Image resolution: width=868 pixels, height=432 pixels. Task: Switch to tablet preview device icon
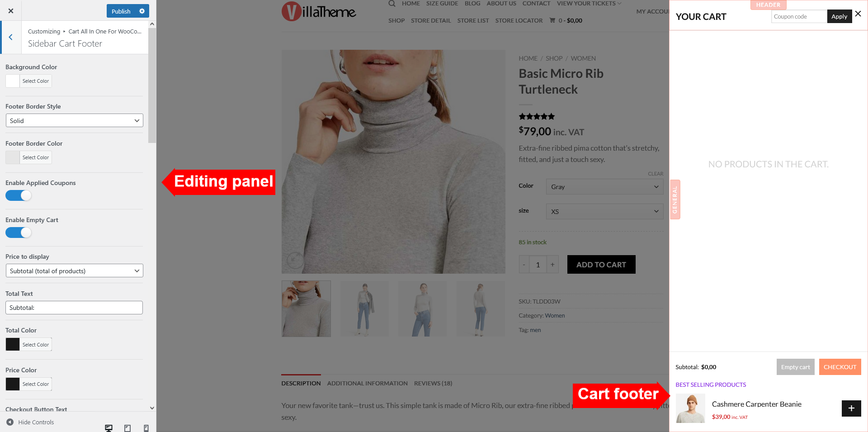127,428
